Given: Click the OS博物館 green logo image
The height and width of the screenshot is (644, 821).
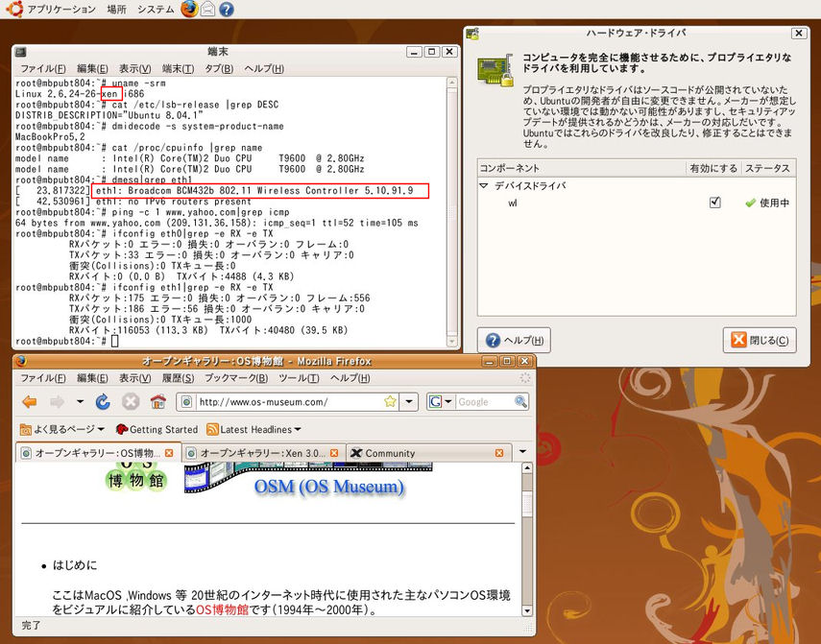Looking at the screenshot, I should 136,477.
